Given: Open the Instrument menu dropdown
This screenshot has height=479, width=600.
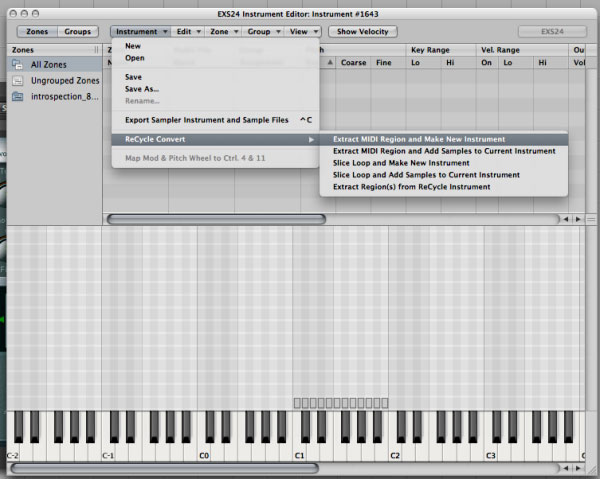Looking at the screenshot, I should pos(140,31).
